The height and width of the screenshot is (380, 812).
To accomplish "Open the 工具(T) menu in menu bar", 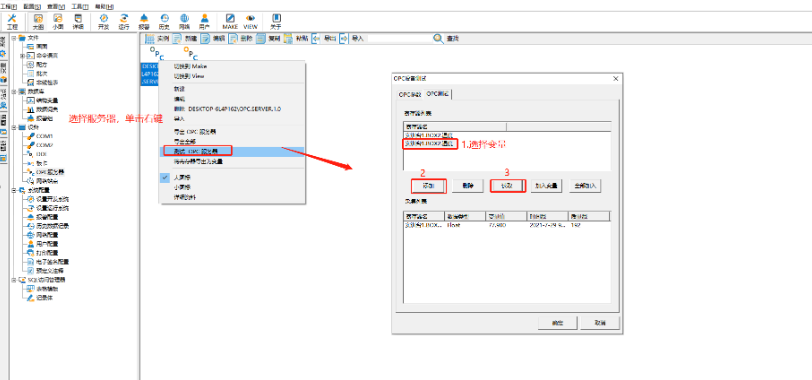I will coord(79,6).
